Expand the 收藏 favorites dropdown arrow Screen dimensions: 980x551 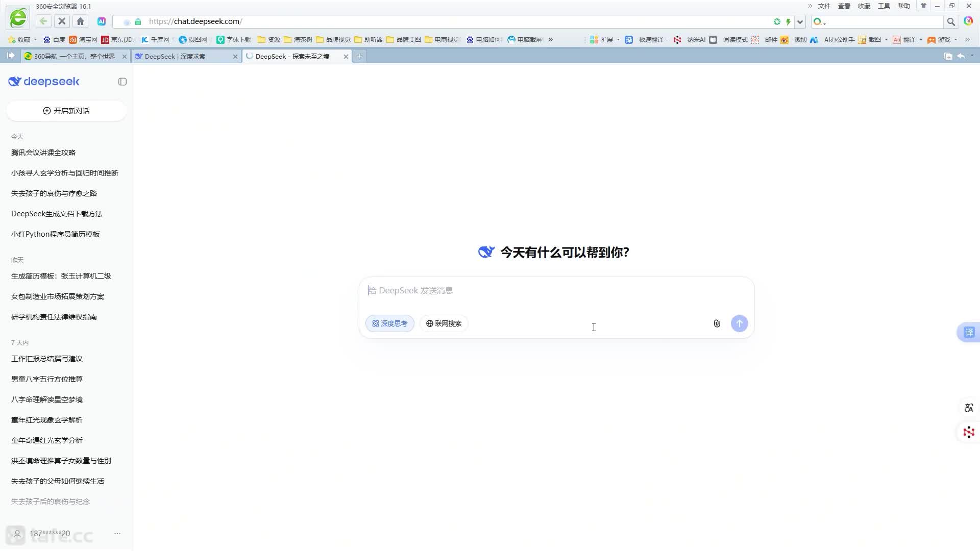click(x=35, y=40)
